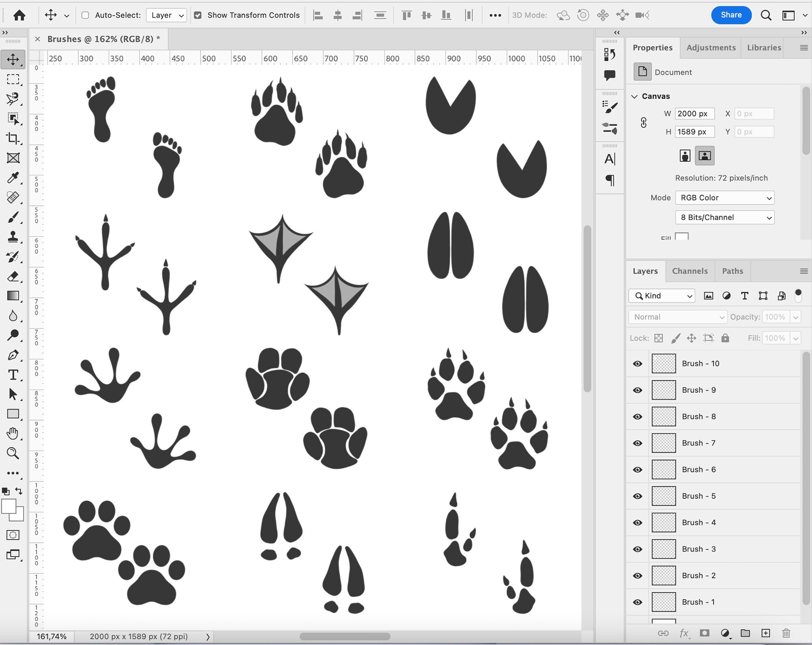812x645 pixels.
Task: Open the Kind filter dropdown in Layers panel
Action: tap(661, 296)
